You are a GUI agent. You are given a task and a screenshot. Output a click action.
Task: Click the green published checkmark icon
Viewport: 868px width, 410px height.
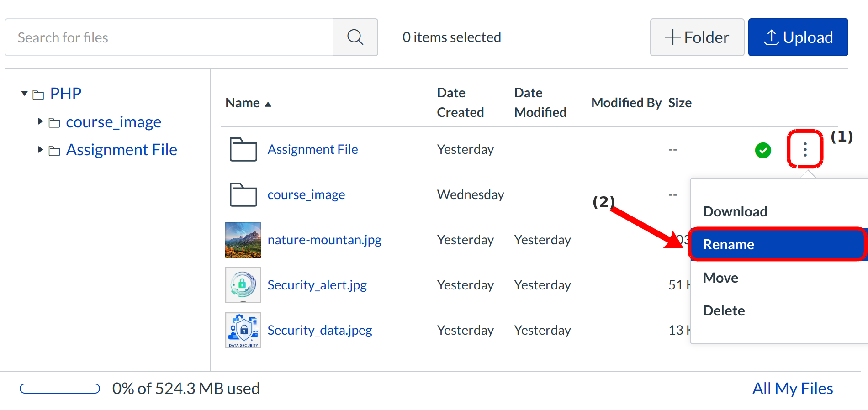(x=762, y=150)
